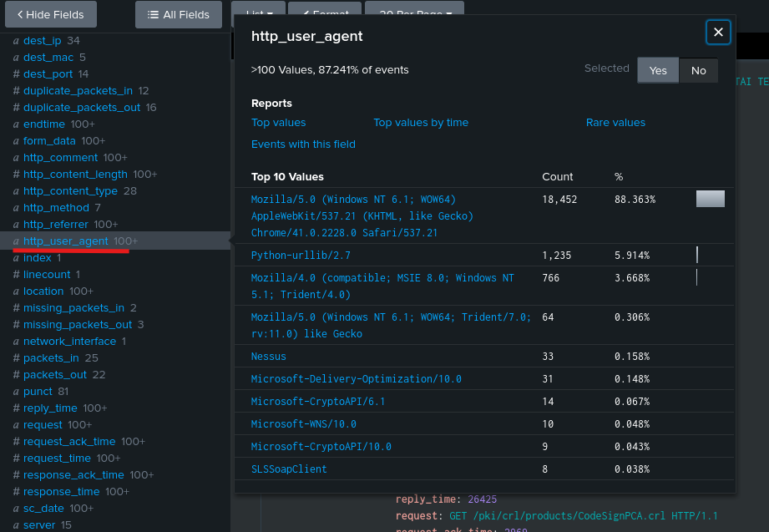Open the request_time field

coord(58,458)
